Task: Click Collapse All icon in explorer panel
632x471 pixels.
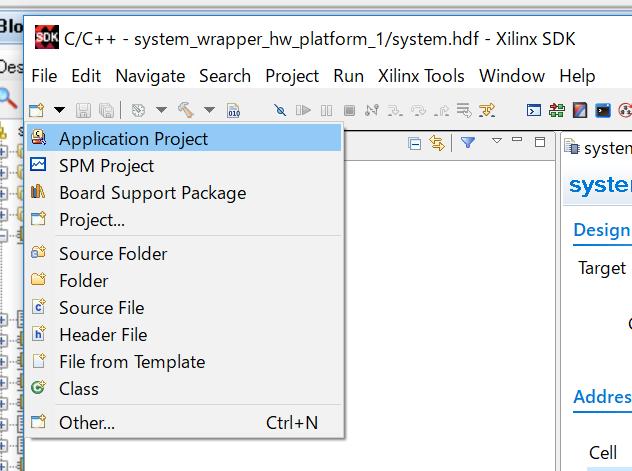Action: point(414,143)
